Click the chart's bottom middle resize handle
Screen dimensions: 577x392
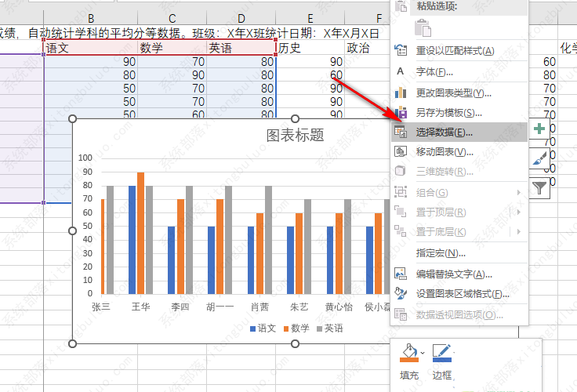[x=295, y=343]
